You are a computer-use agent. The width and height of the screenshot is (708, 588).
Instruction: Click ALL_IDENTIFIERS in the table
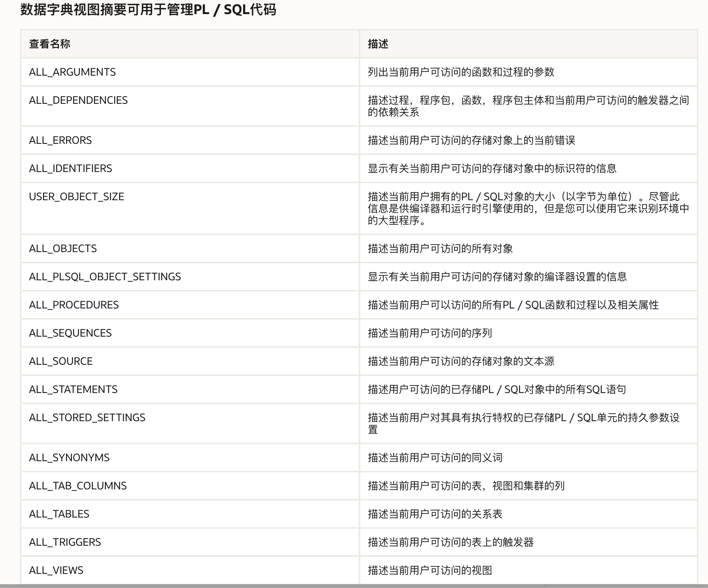click(x=70, y=168)
